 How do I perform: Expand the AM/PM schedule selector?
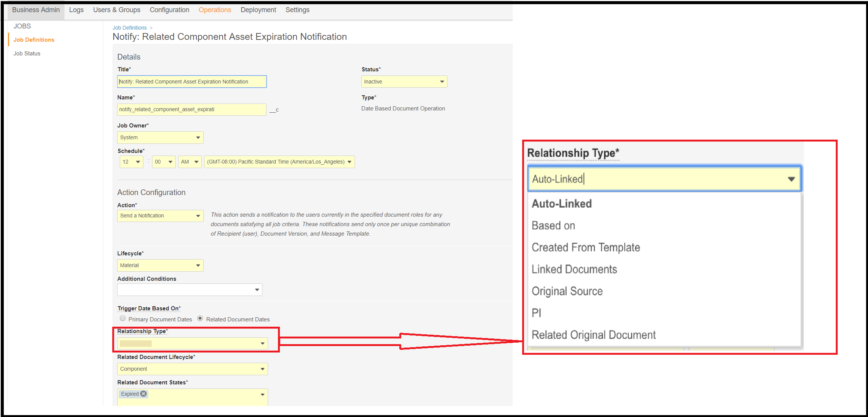(x=190, y=162)
